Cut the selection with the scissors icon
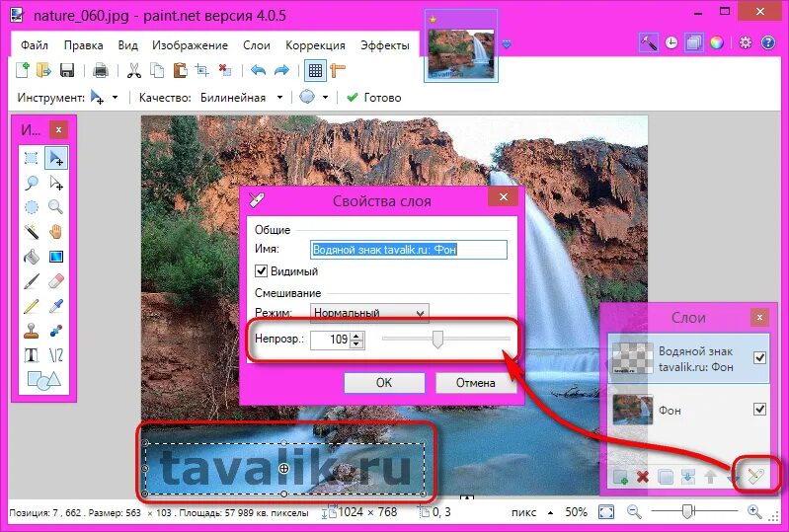This screenshot has width=789, height=532. click(x=134, y=70)
